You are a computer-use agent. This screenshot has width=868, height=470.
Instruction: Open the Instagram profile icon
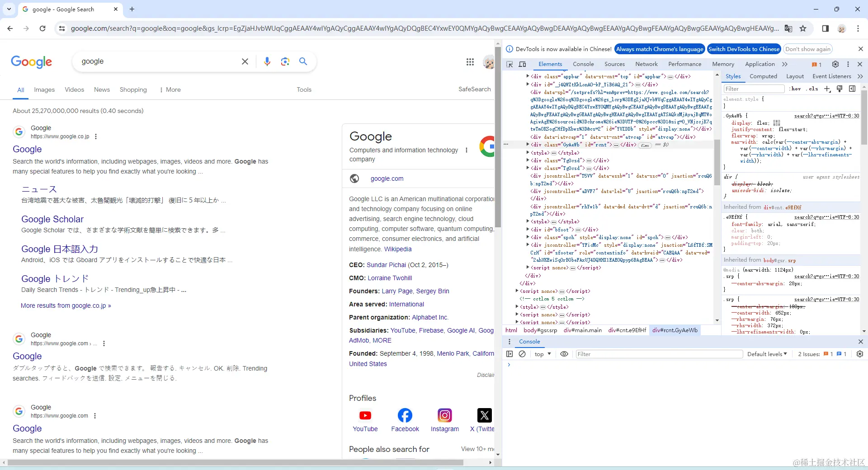445,415
